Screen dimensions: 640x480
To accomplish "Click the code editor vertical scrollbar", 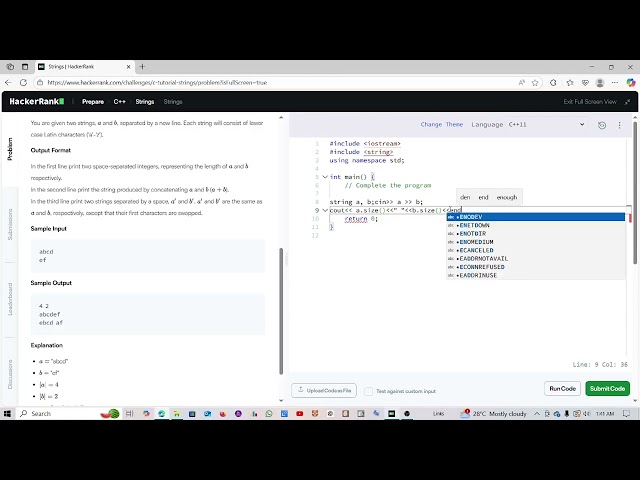I will click(635, 192).
